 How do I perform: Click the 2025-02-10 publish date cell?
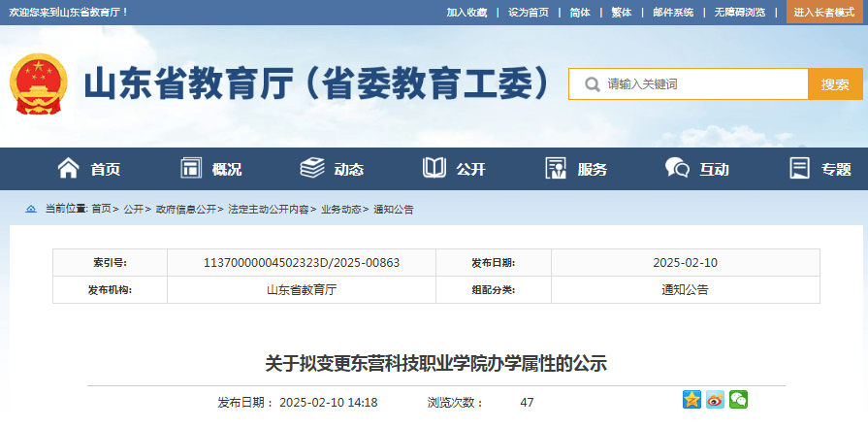coord(686,262)
